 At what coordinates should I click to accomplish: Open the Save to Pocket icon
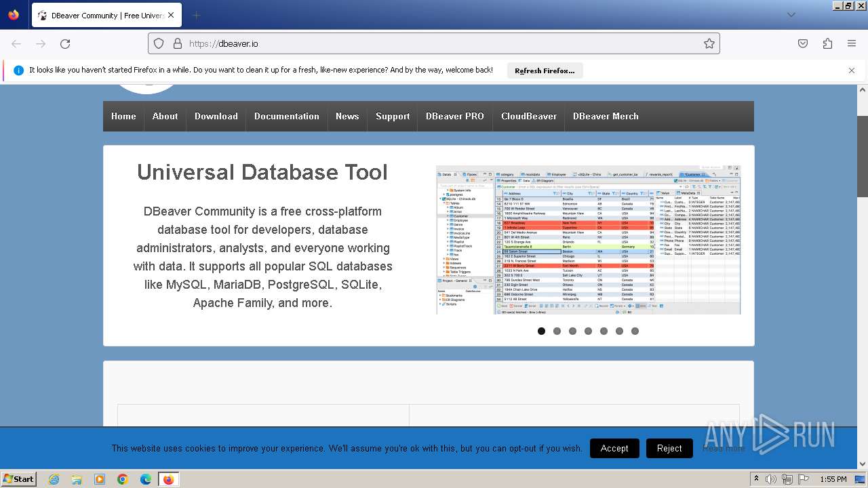tap(803, 43)
